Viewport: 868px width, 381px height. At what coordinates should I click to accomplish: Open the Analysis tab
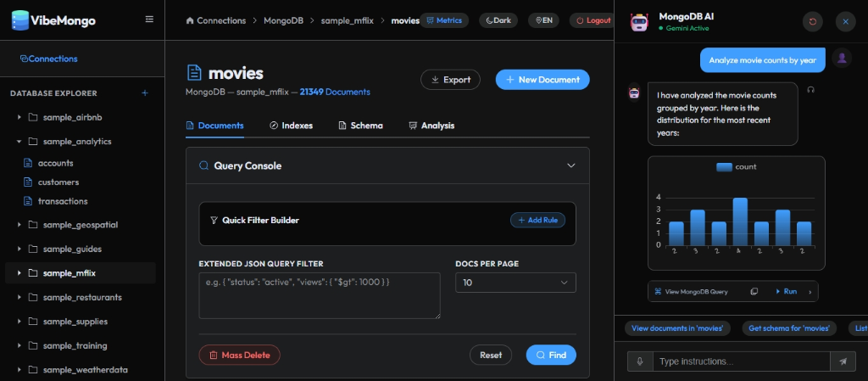(x=431, y=126)
